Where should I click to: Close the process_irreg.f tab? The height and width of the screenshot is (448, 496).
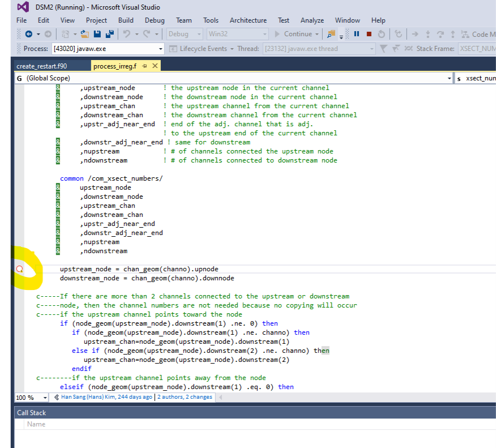tap(155, 66)
